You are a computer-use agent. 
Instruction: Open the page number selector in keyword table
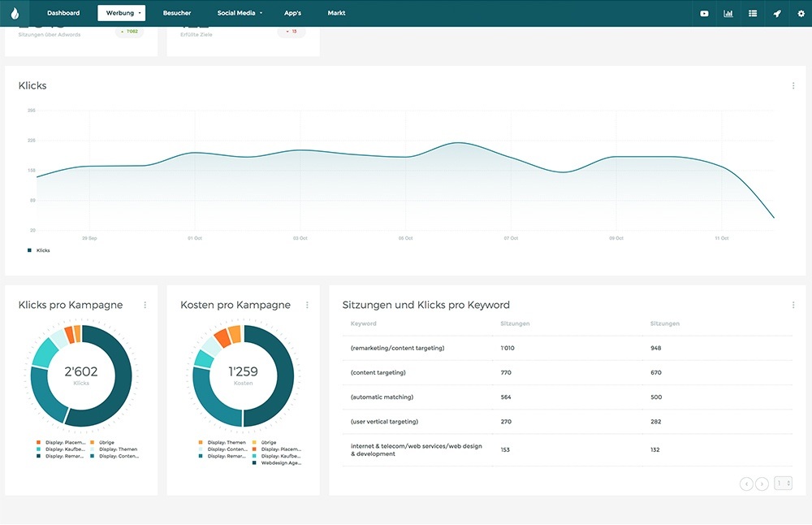click(x=783, y=484)
